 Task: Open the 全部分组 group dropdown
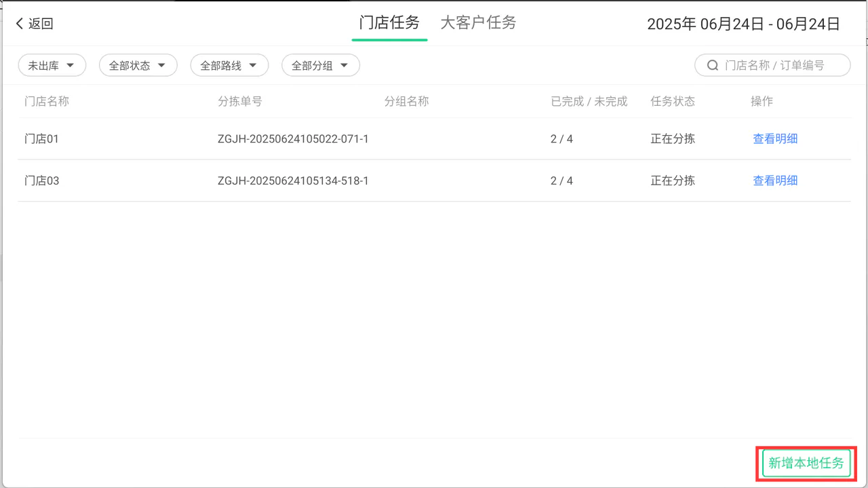tap(321, 65)
